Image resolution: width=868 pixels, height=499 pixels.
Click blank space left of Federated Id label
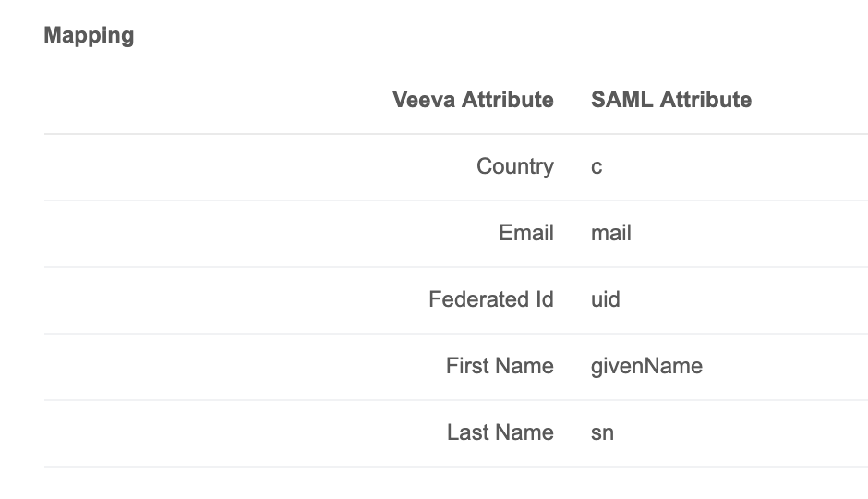click(x=231, y=300)
